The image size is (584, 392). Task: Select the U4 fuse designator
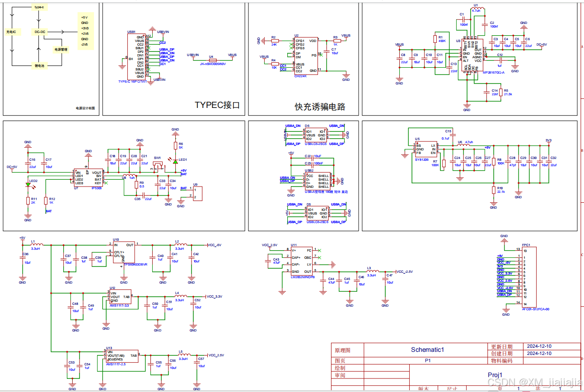click(x=211, y=56)
